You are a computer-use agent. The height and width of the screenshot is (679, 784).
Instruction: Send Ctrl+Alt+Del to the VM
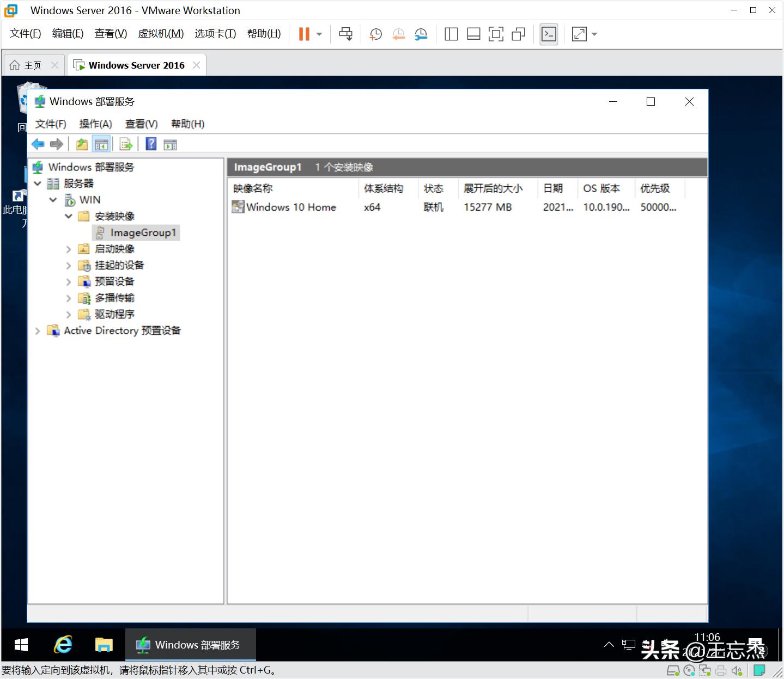click(345, 34)
